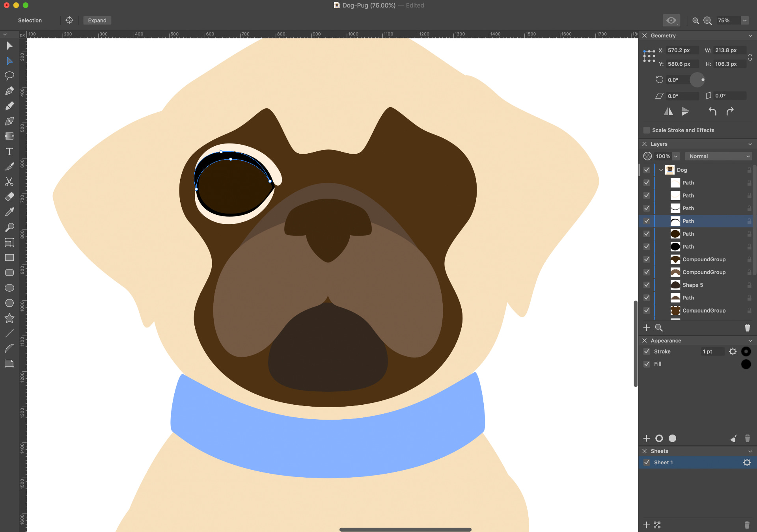Select the Eyedropper tool

coord(9,212)
